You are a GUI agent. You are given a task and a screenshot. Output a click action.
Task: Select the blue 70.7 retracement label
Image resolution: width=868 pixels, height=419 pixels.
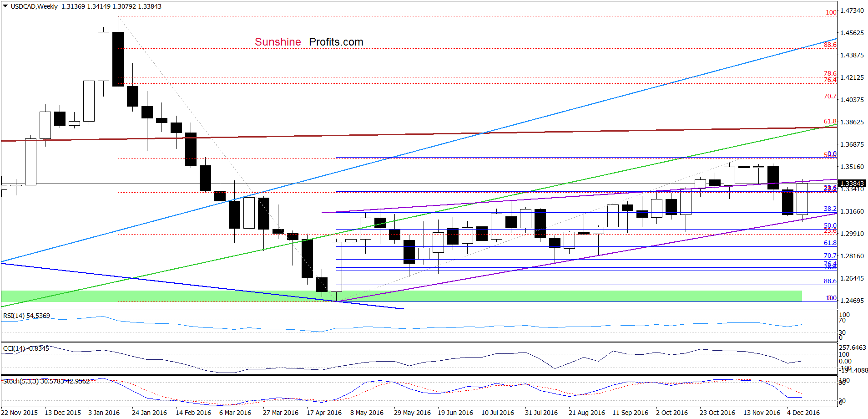point(830,256)
